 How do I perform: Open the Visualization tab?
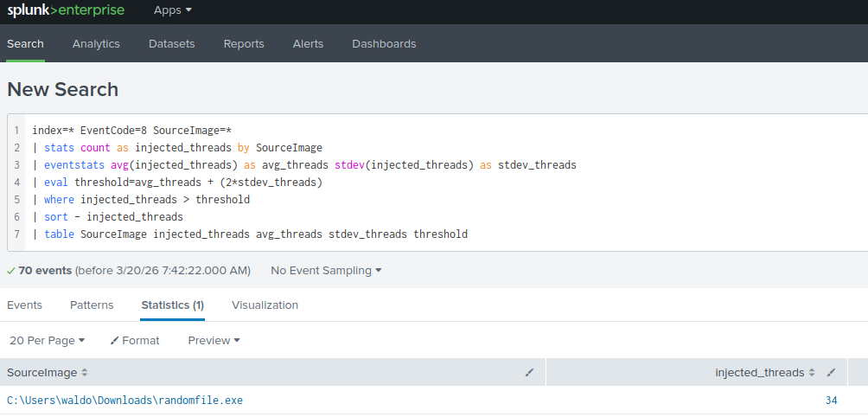265,305
